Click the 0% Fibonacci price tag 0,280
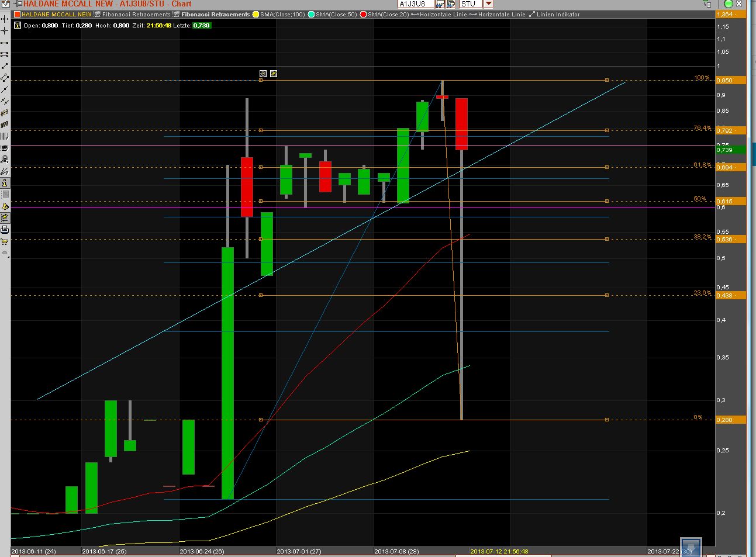Viewport: 756px width, 557px height. coord(731,420)
